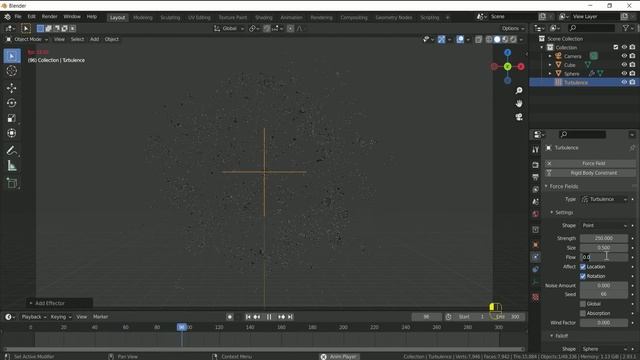Adjust the Noise Amount slider

pos(604,286)
